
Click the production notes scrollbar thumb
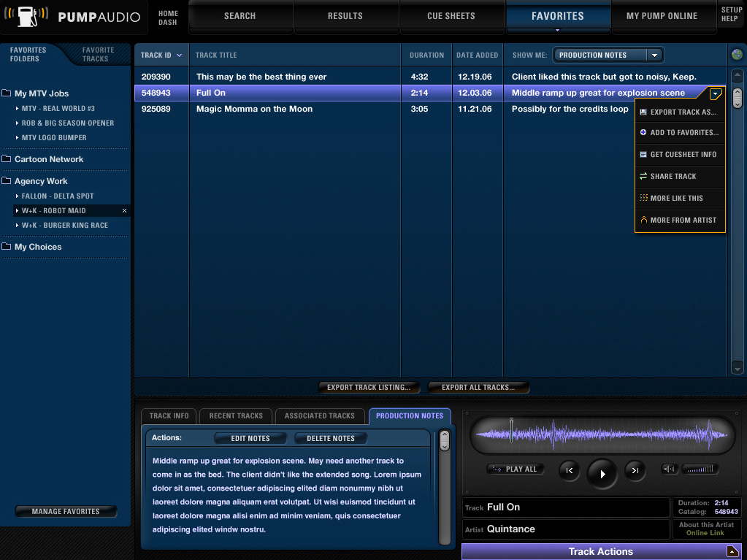445,440
